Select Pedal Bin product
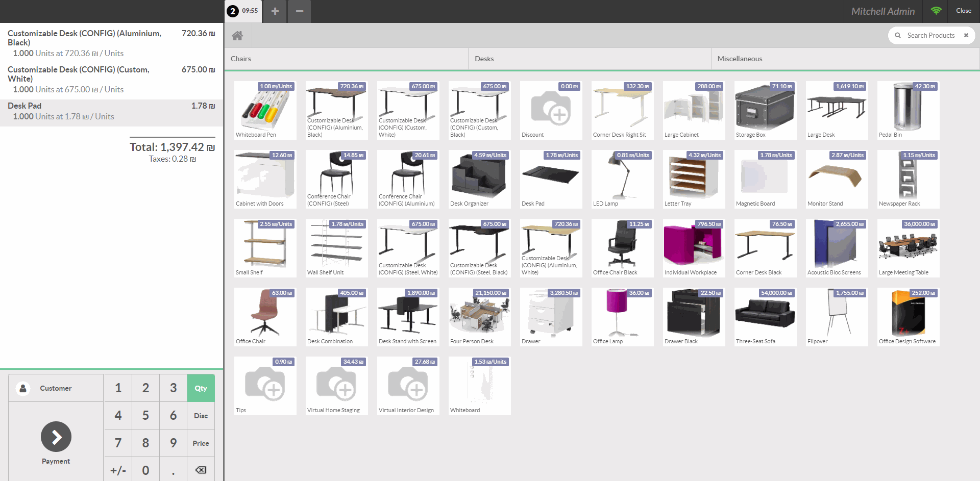 pyautogui.click(x=909, y=110)
